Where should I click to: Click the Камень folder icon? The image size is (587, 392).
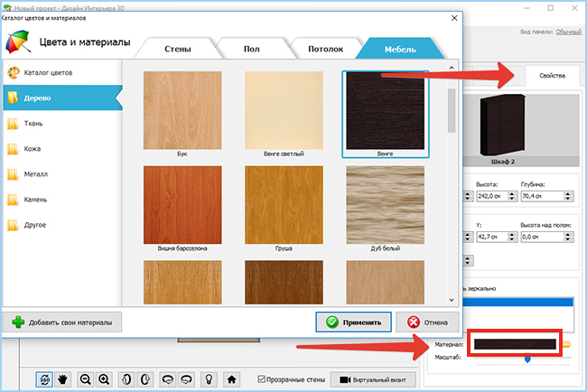point(13,200)
